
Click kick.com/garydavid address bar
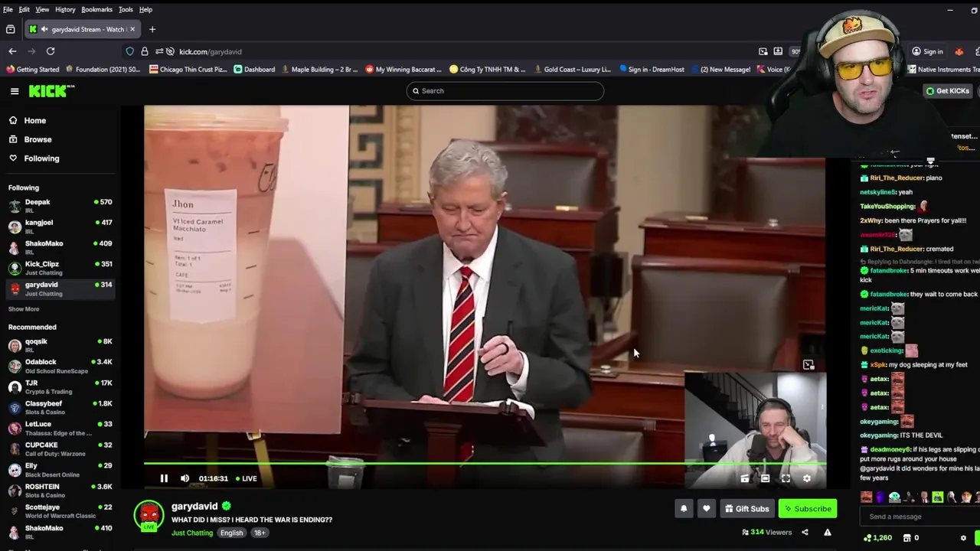(211, 51)
